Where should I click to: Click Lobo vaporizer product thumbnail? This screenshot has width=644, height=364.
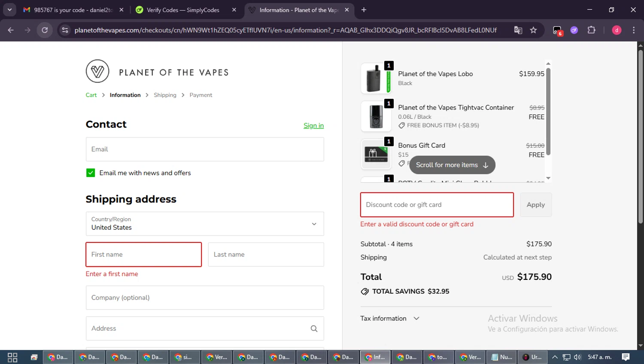pyautogui.click(x=376, y=78)
